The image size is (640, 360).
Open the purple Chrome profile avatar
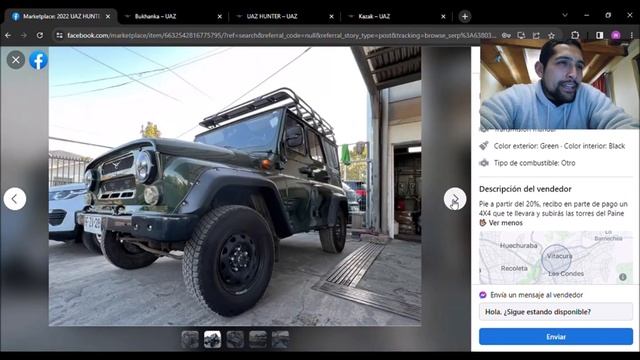[616, 36]
